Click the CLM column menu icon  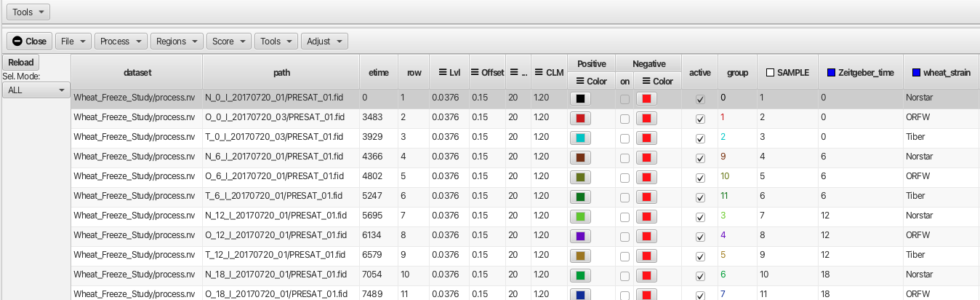[x=539, y=73]
